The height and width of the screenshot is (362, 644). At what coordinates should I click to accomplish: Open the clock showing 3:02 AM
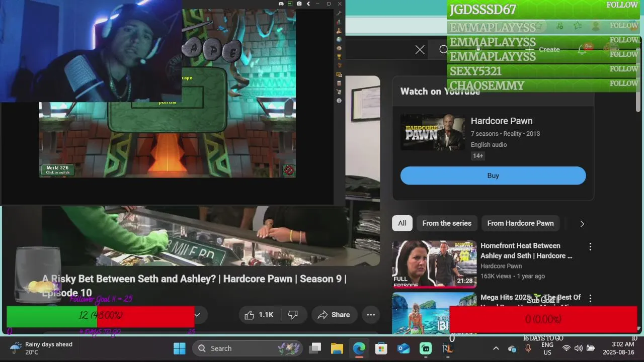[619, 348]
